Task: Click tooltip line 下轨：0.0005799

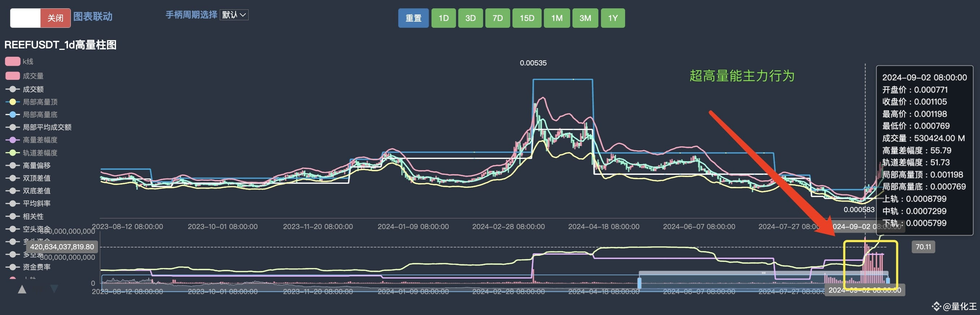Action: (x=915, y=223)
